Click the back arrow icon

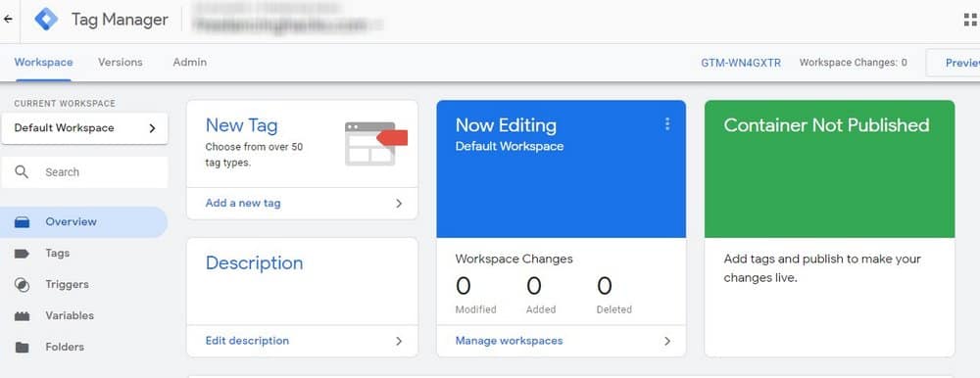pos(8,19)
